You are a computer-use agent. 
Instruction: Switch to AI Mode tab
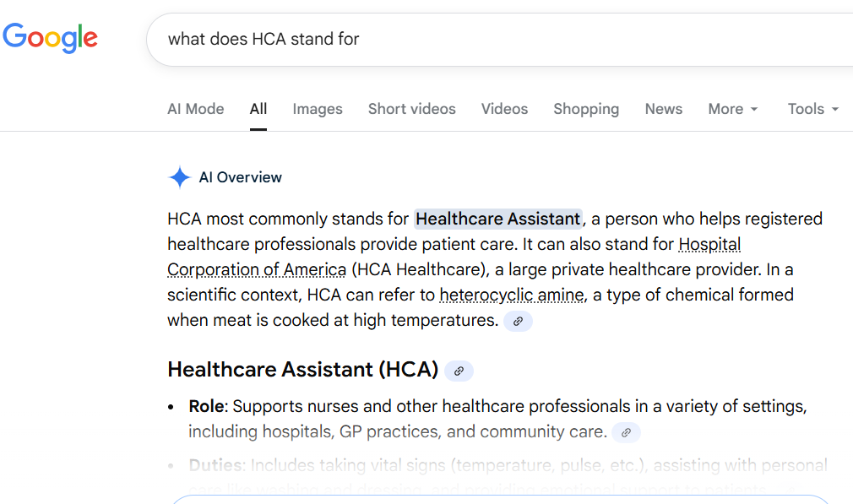pyautogui.click(x=196, y=109)
